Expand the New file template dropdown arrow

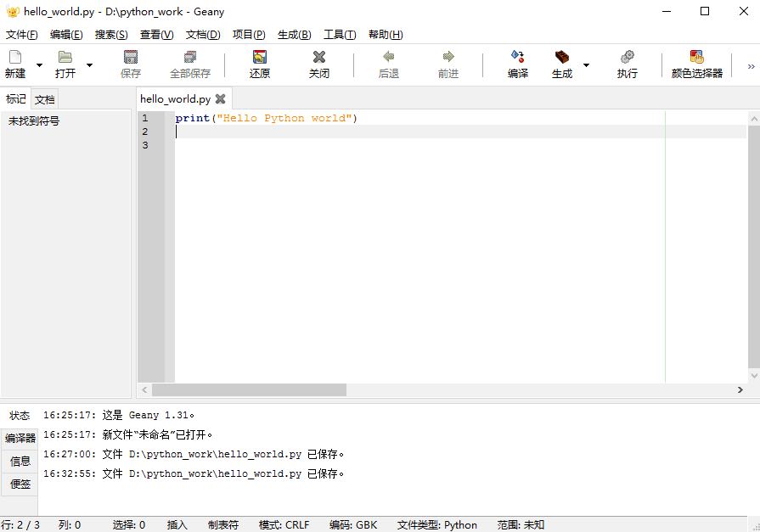[39, 65]
